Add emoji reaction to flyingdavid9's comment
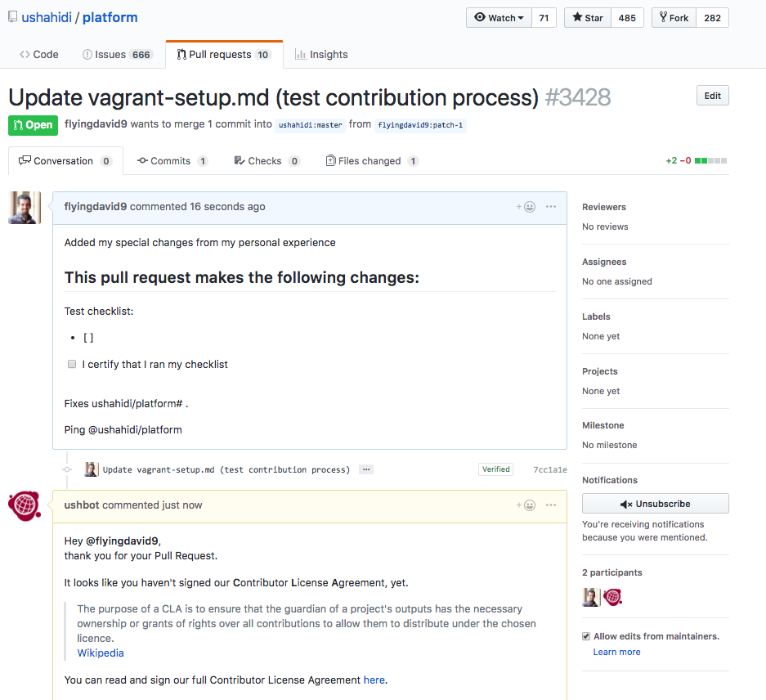 (526, 207)
